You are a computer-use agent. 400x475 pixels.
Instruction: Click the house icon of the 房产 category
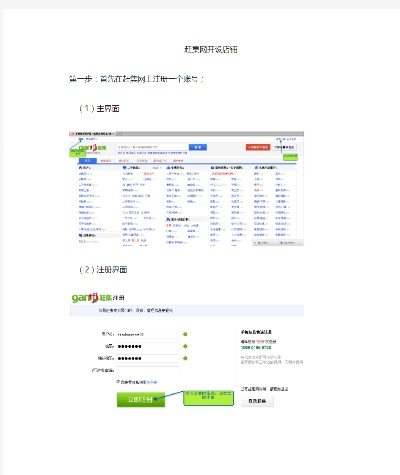80,168
